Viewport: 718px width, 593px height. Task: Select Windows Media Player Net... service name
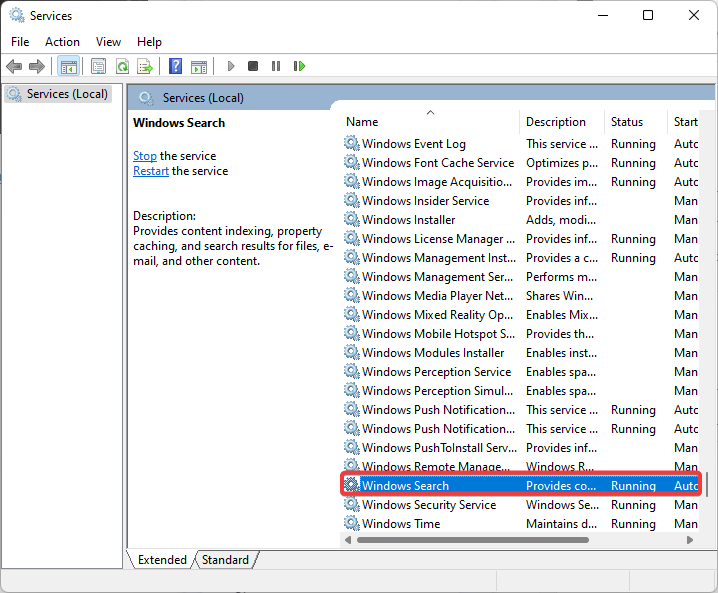coord(437,296)
